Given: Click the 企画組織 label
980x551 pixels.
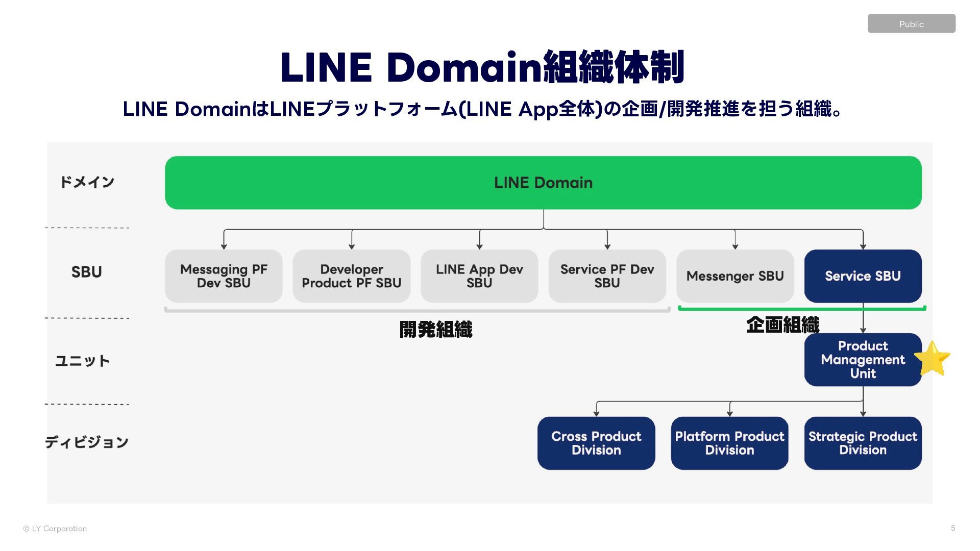Looking at the screenshot, I should pos(782,325).
